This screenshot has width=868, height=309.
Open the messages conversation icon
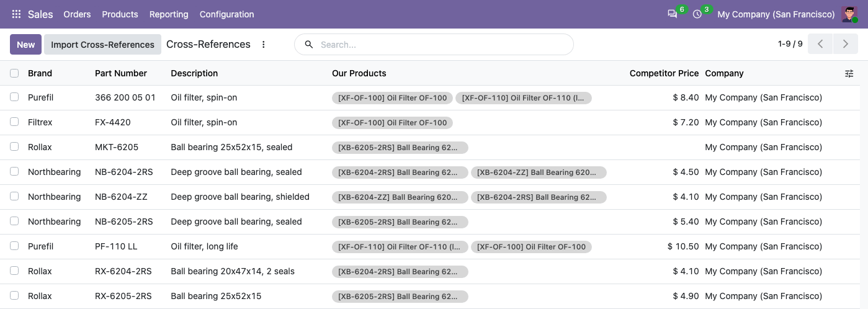672,14
